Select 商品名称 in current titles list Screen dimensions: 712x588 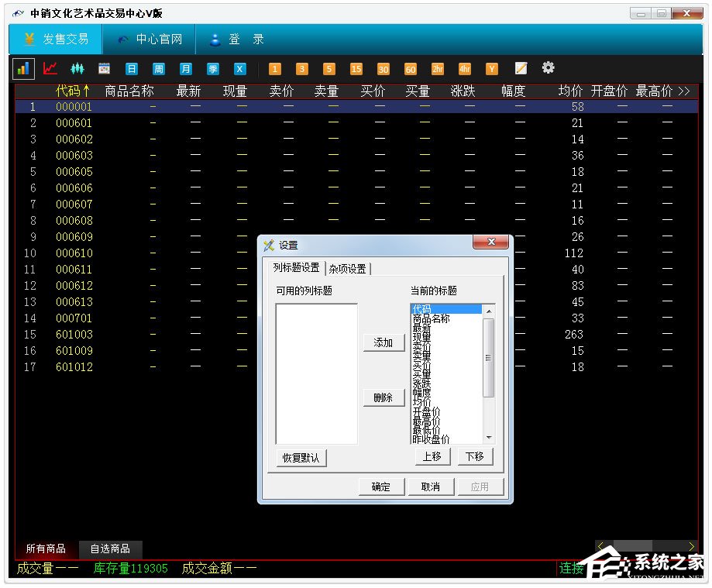pyautogui.click(x=446, y=318)
